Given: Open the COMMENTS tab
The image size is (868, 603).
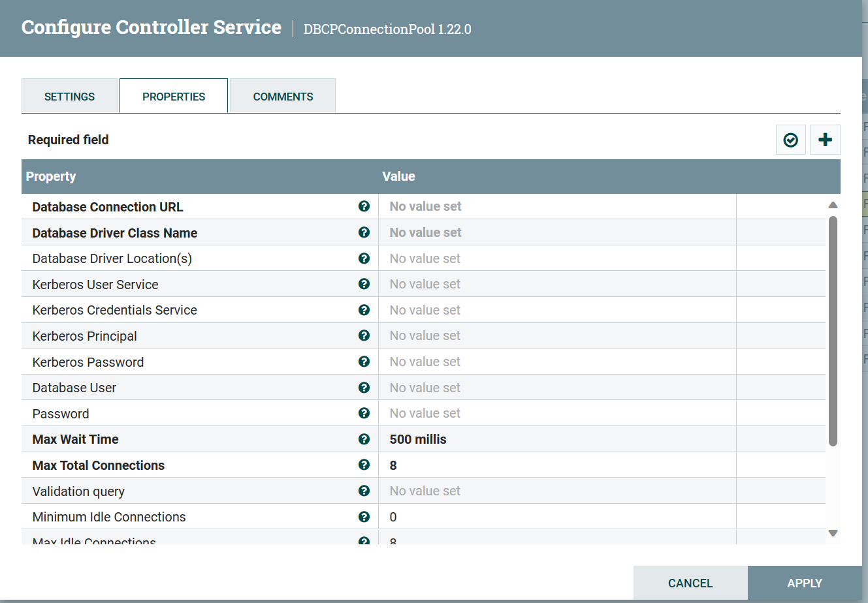Looking at the screenshot, I should (282, 95).
